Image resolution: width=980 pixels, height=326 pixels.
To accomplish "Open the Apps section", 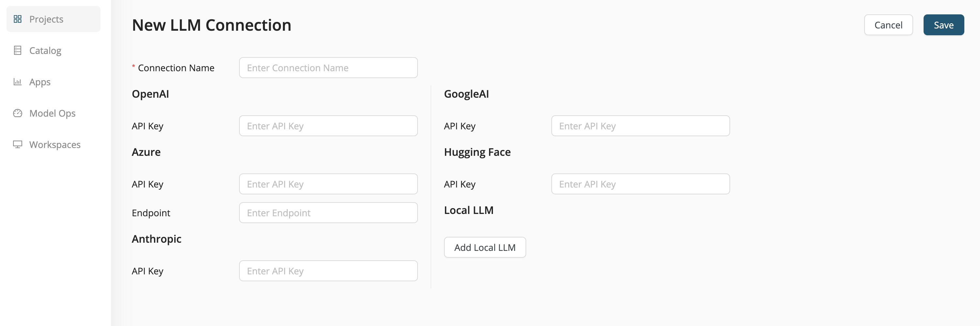I will pos(53,82).
